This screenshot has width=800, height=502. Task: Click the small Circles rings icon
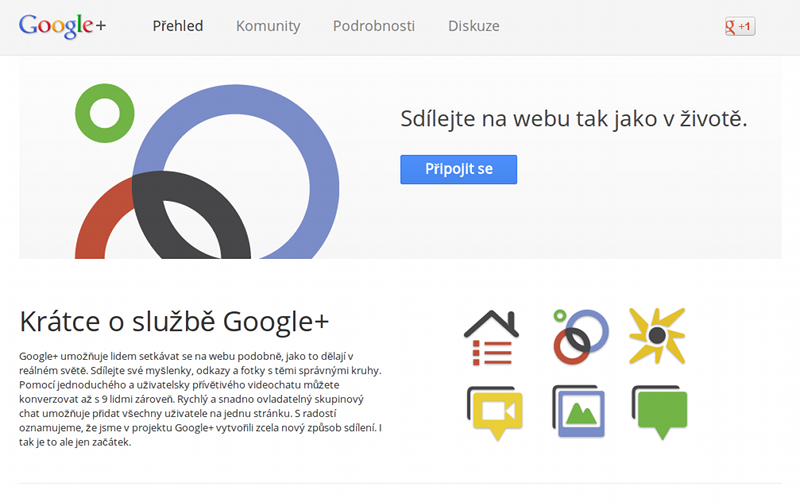[x=581, y=337]
